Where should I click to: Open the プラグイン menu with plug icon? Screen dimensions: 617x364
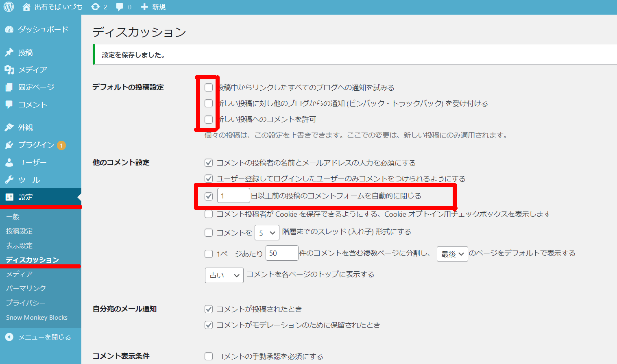pyautogui.click(x=9, y=145)
